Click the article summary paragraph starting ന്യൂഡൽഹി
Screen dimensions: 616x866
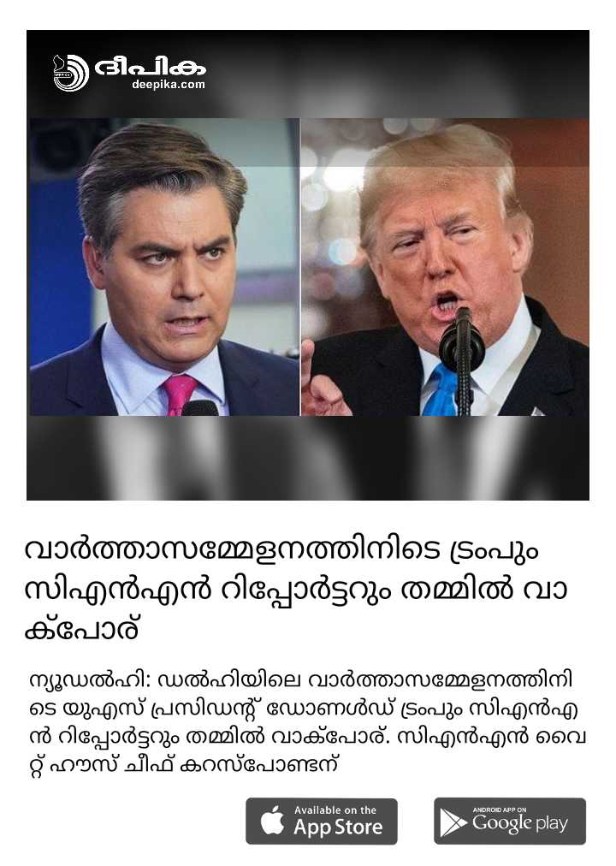(x=307, y=722)
